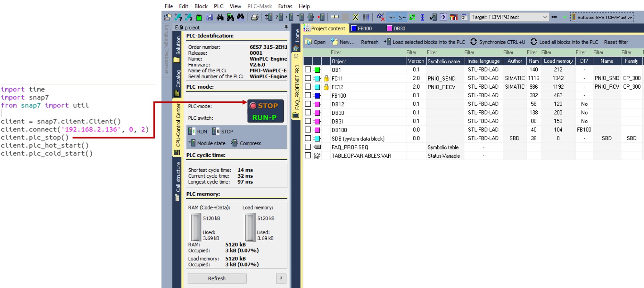The height and width of the screenshot is (288, 644).
Task: Click the first binoculars search icon
Action: point(220,17)
